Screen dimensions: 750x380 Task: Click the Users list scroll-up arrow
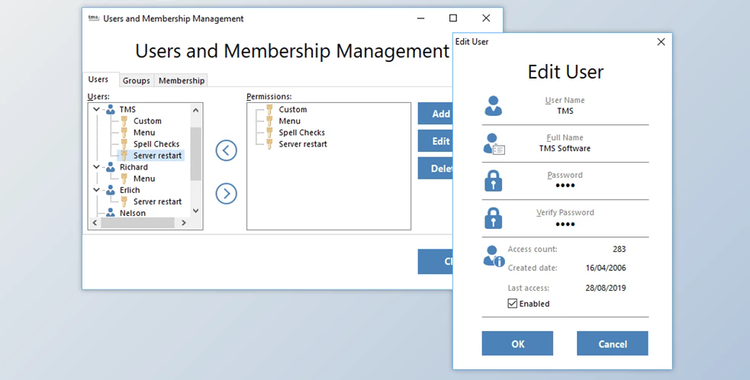196,110
